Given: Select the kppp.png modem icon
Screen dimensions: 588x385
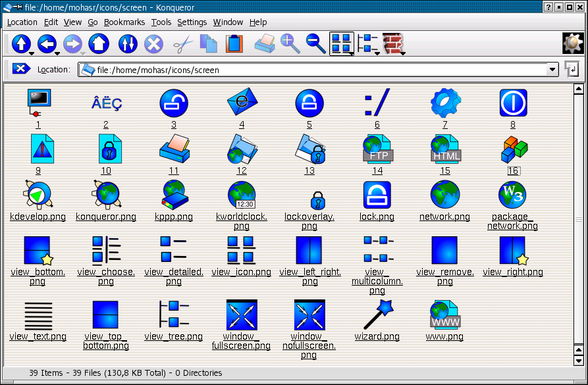Looking at the screenshot, I should (x=174, y=195).
